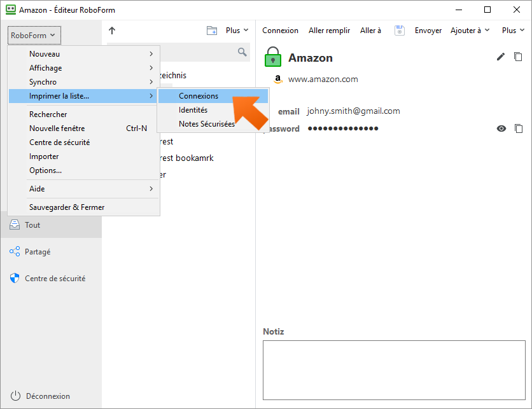Select Importer from the menu

84,156
